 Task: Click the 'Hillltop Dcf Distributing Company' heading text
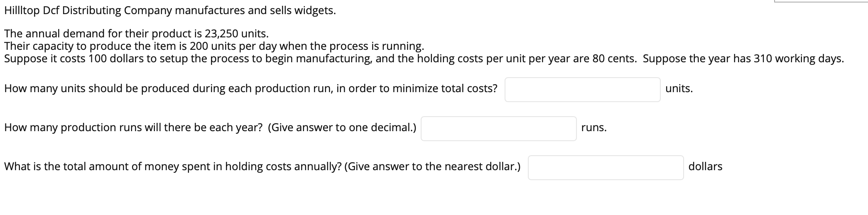pyautogui.click(x=88, y=11)
